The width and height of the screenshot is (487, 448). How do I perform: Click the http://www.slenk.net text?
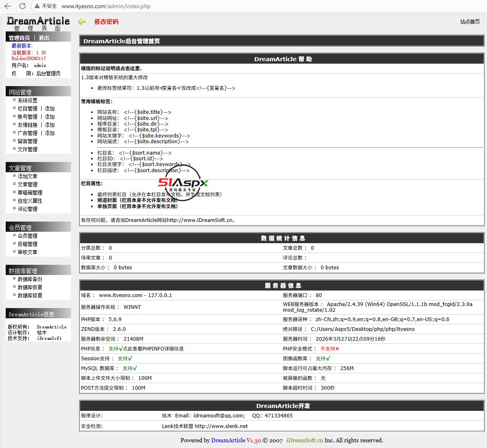click(221, 426)
